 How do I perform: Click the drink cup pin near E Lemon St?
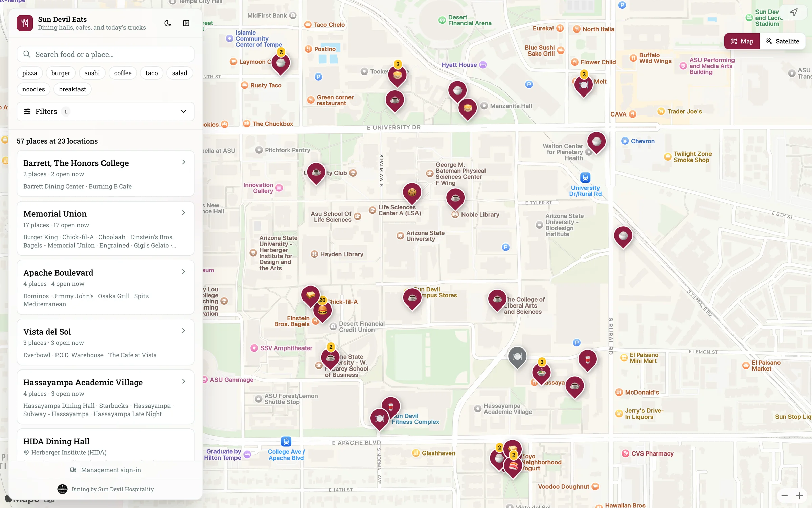pyautogui.click(x=588, y=360)
